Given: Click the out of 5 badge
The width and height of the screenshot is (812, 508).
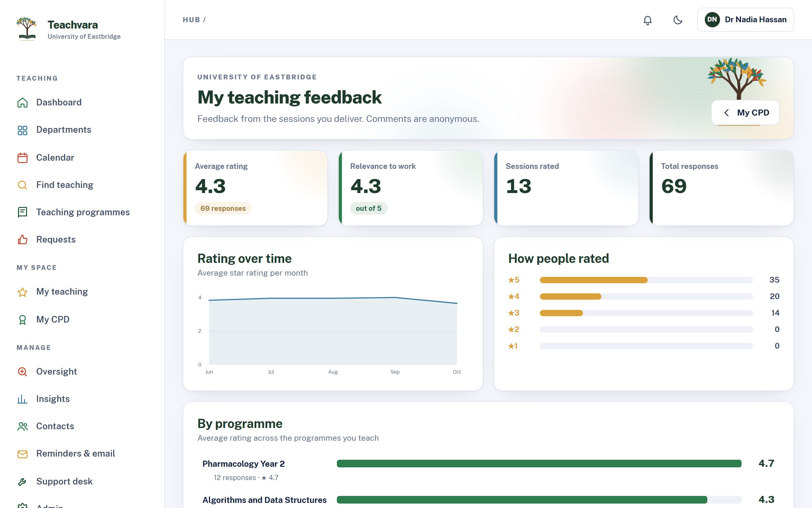Looking at the screenshot, I should 369,208.
